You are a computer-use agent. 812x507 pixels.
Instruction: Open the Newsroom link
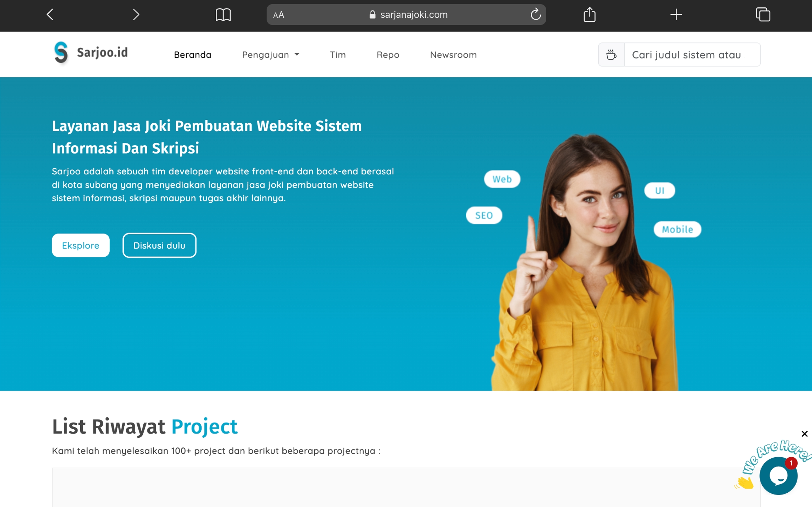[453, 55]
